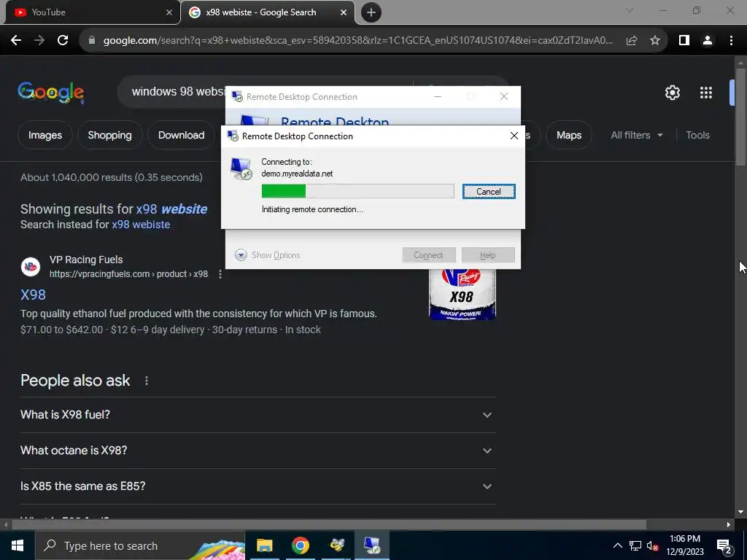Open Chrome three-dot menu

(x=731, y=41)
